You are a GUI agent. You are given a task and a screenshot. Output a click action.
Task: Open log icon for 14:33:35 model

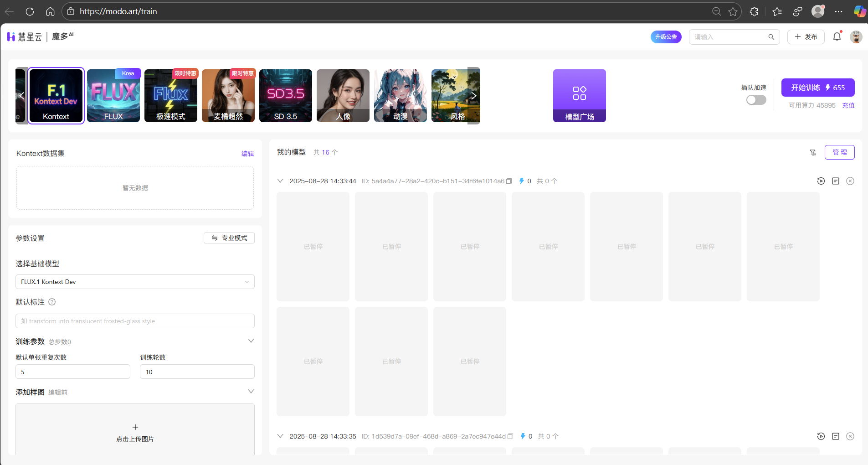coord(836,436)
